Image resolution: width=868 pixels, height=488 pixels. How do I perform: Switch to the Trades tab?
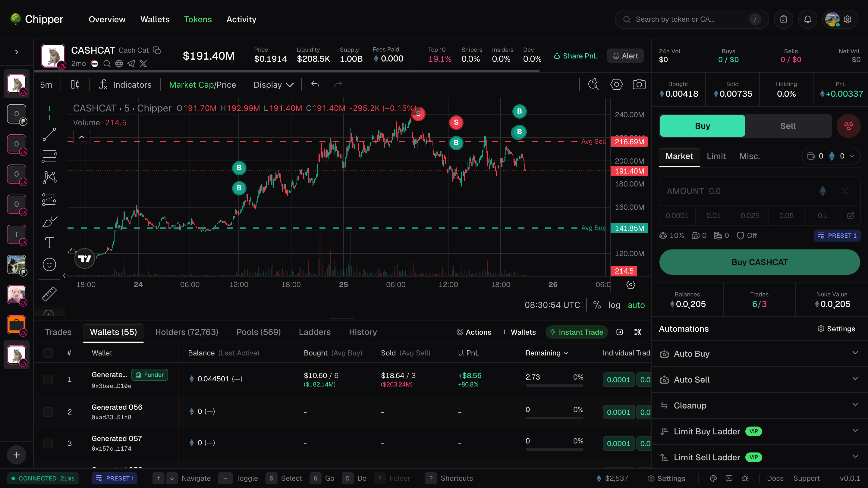click(58, 332)
